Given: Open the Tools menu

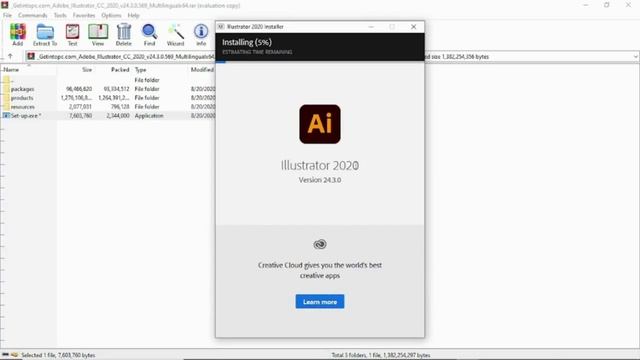Looking at the screenshot, I should [x=60, y=15].
